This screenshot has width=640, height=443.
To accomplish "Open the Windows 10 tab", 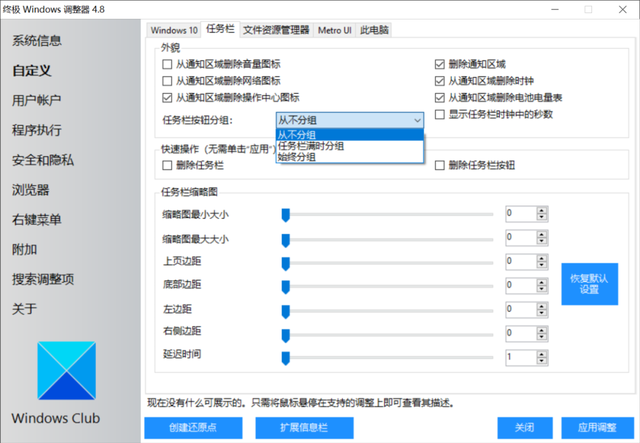I will coord(174,30).
